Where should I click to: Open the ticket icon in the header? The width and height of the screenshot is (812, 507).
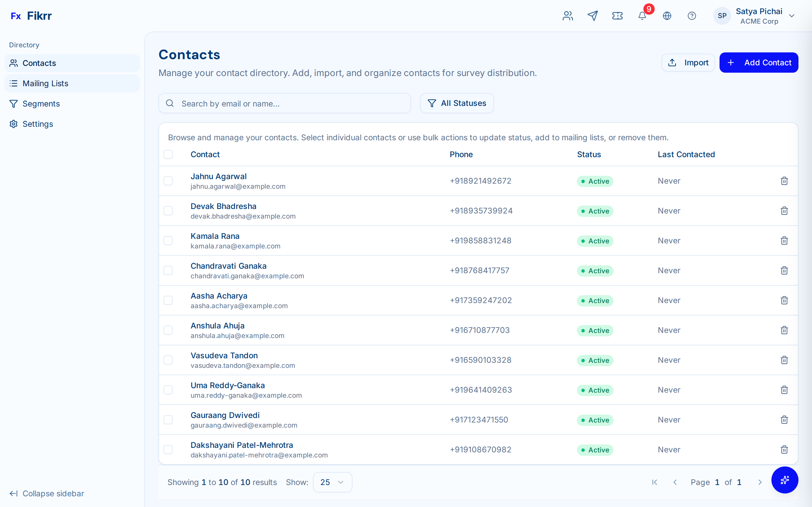pos(617,15)
